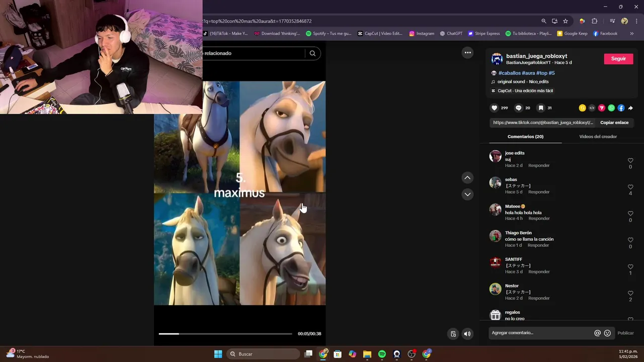
Task: Open the Chrome extensions puzzle icon
Action: tap(595, 21)
